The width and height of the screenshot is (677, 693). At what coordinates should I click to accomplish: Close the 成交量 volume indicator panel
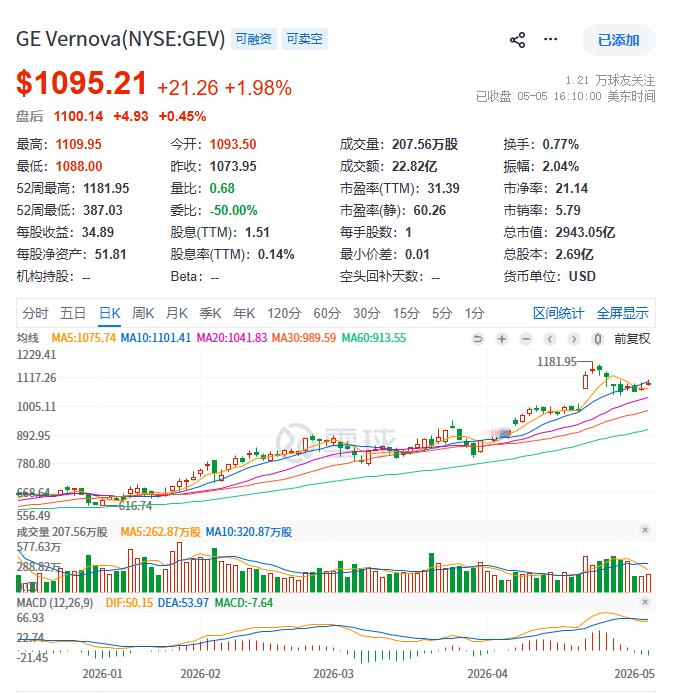click(x=645, y=530)
